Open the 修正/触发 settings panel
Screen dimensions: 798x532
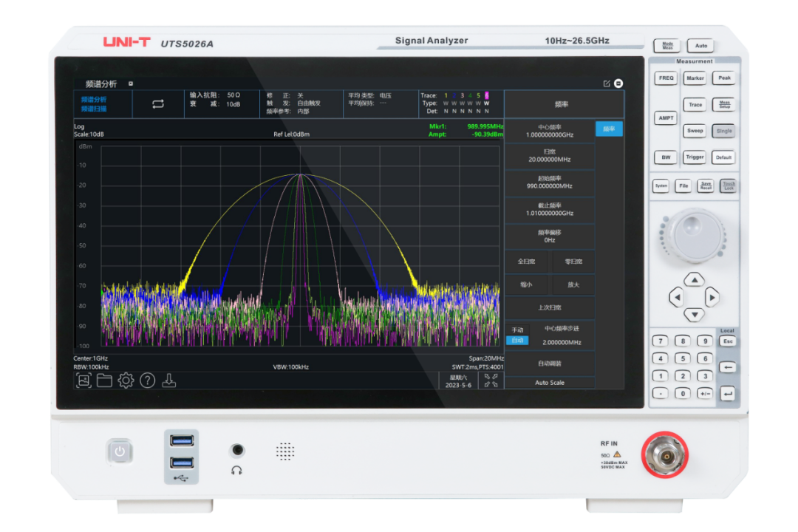click(x=301, y=104)
